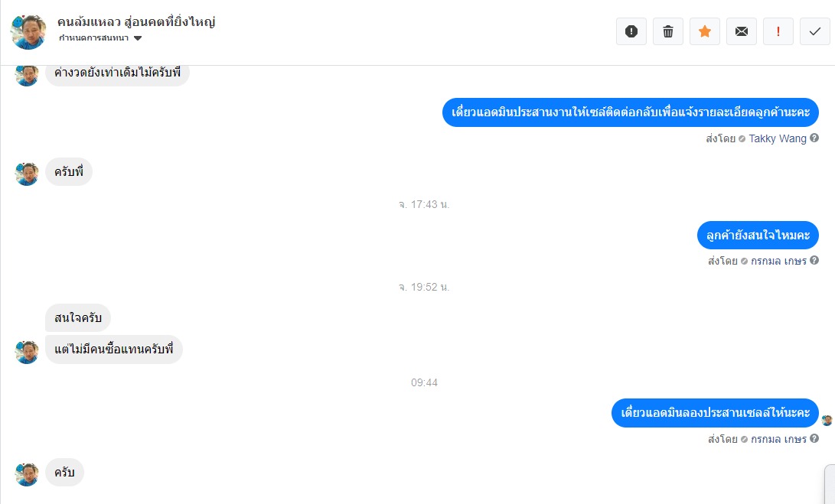Open the กำหนดการสนทนา label
This screenshot has height=504, width=835.
93,37
